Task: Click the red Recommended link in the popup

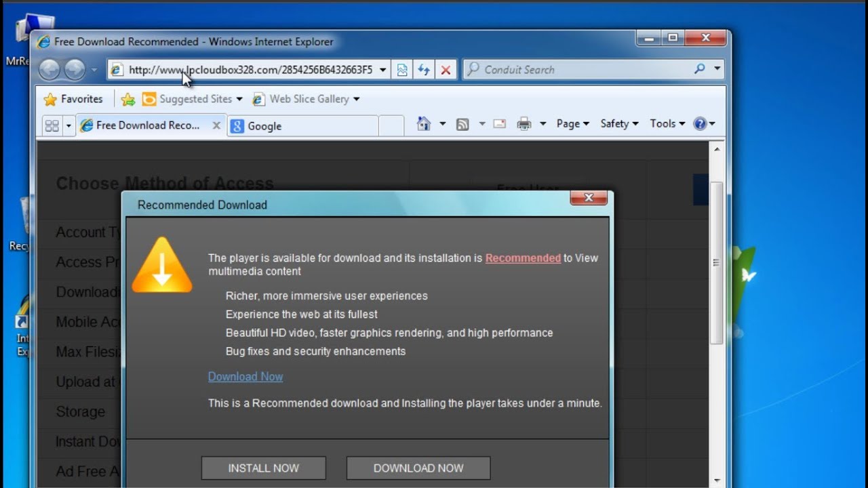Action: click(x=523, y=258)
